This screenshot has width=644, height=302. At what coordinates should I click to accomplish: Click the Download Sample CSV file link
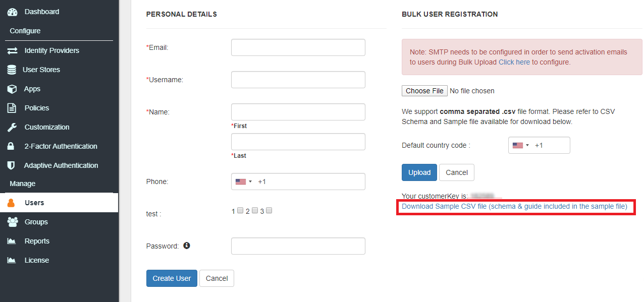pos(514,206)
